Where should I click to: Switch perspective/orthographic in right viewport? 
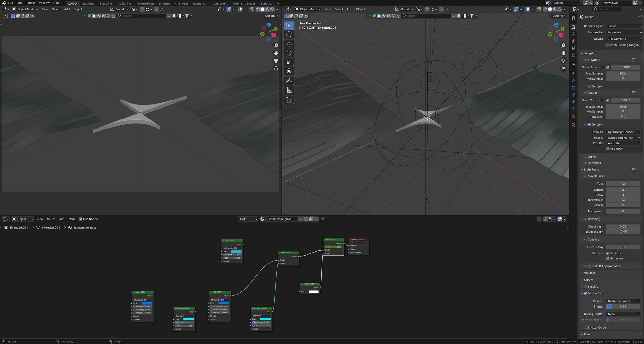pos(563,68)
